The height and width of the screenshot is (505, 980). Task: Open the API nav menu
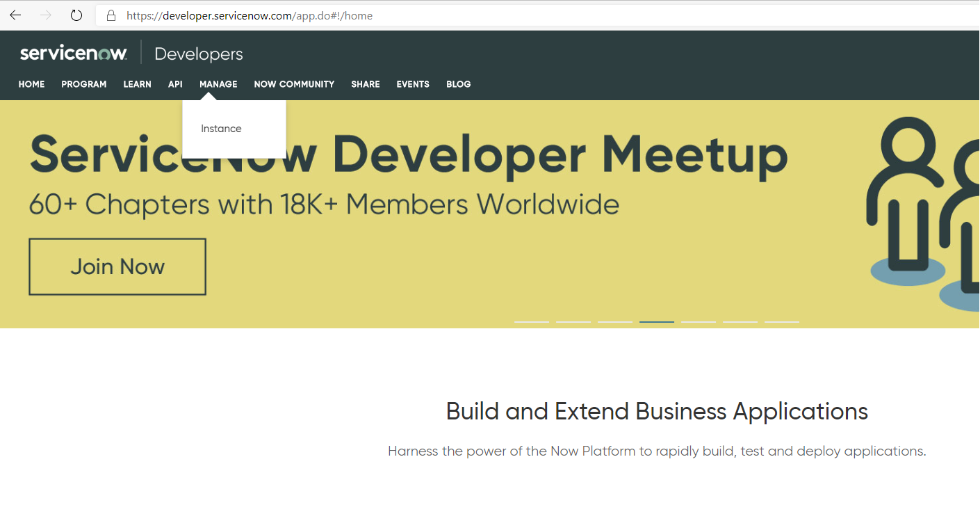(175, 84)
